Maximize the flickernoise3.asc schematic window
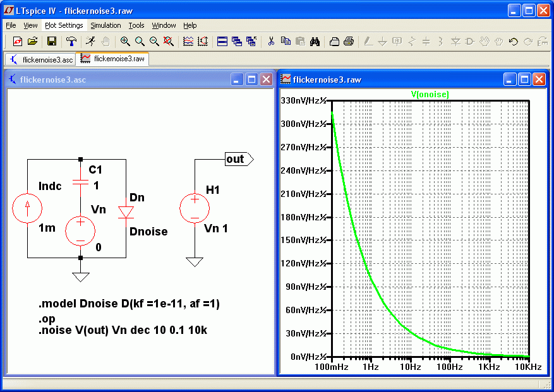 tap(252, 80)
